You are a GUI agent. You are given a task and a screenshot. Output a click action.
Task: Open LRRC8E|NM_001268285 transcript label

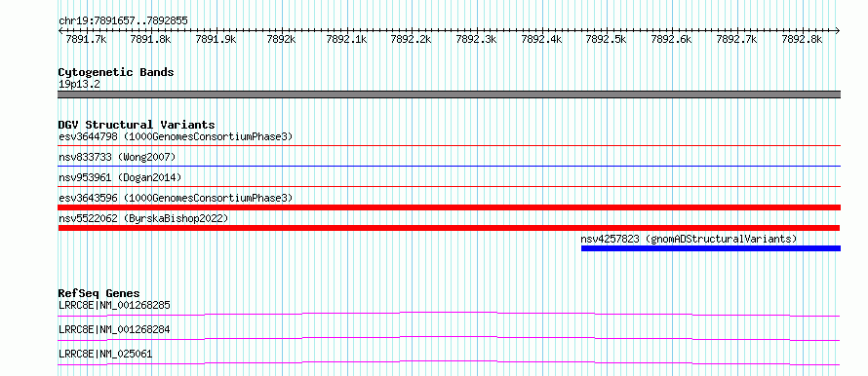pos(114,305)
